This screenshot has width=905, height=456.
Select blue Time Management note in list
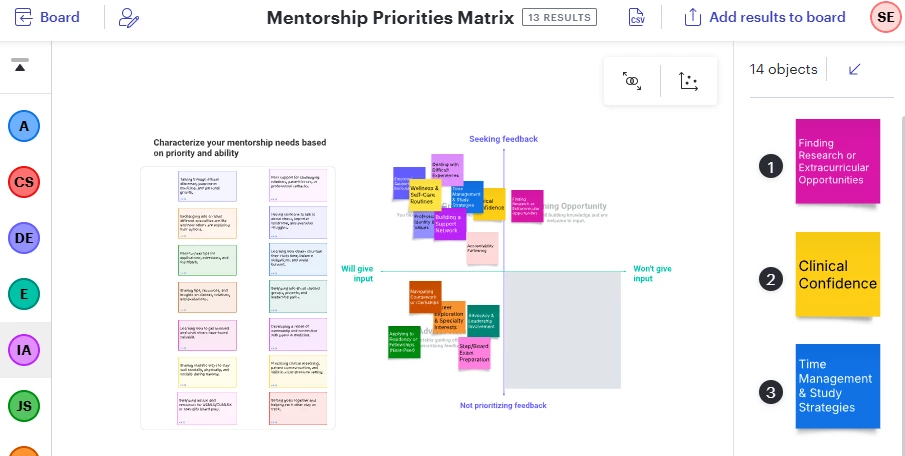click(837, 386)
